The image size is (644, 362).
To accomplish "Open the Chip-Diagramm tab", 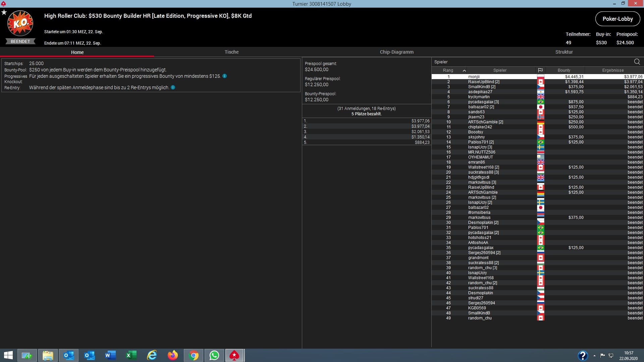I will [x=396, y=52].
